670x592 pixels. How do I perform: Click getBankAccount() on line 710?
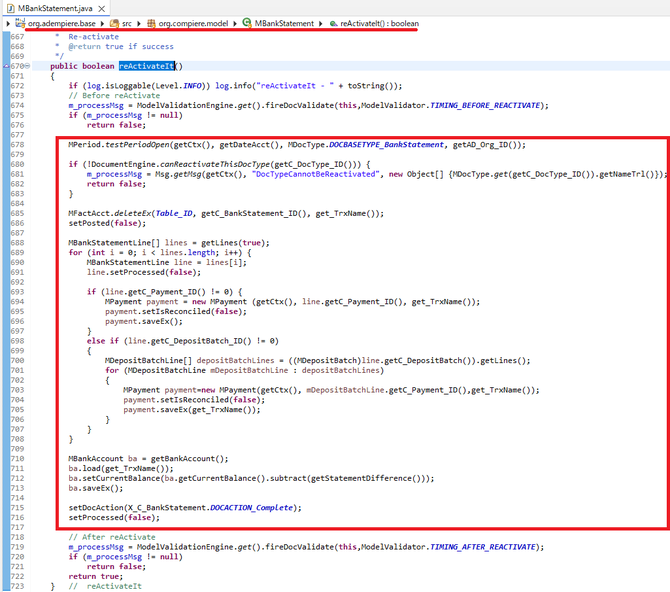(x=188, y=459)
